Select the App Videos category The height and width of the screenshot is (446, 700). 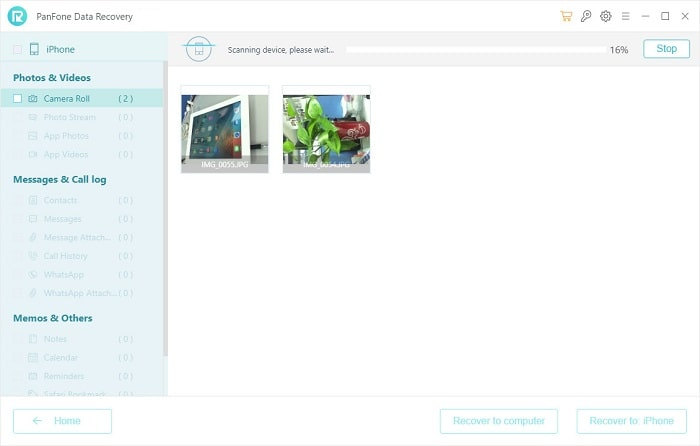pos(82,154)
